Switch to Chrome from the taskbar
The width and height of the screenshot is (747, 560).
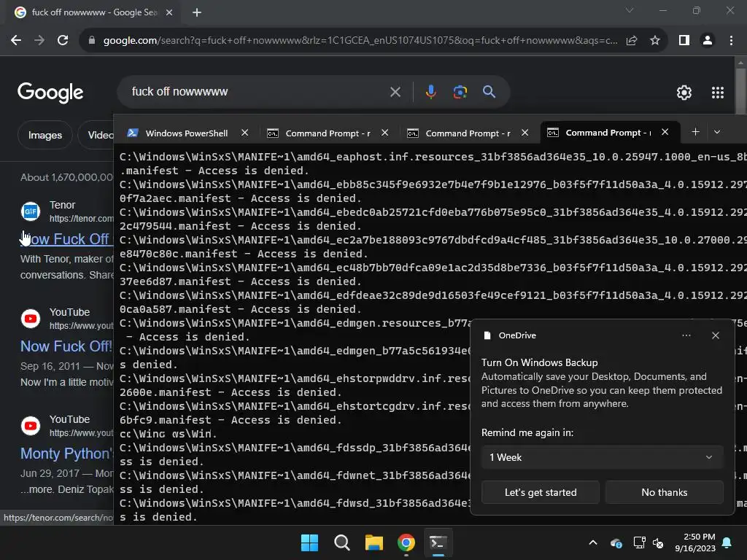[x=406, y=542]
